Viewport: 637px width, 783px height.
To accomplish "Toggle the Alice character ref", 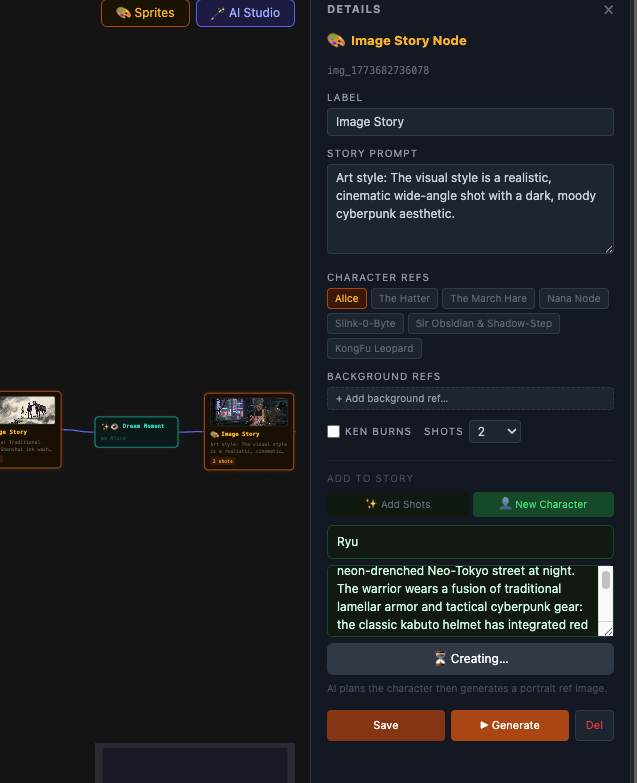I will coord(346,299).
